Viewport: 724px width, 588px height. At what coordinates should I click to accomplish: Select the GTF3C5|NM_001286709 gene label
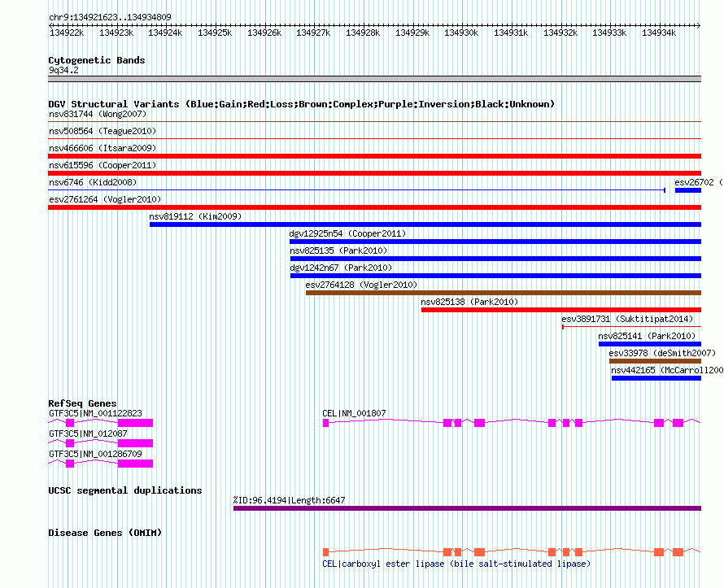coord(95,454)
